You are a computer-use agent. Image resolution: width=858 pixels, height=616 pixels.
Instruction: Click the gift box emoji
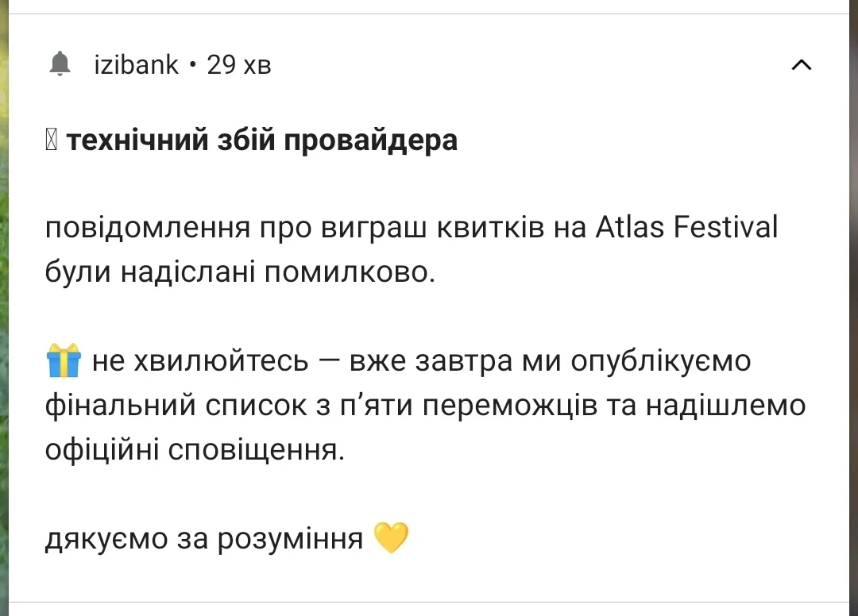(64, 360)
